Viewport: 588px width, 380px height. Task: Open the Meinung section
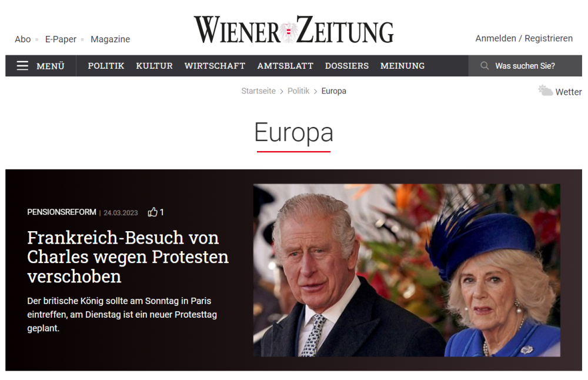point(402,66)
